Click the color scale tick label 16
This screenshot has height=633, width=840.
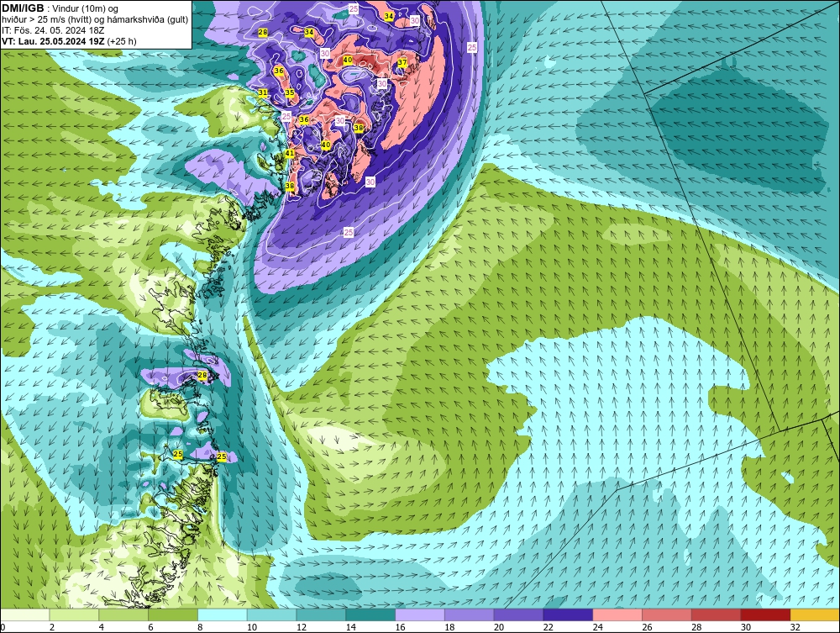pyautogui.click(x=400, y=626)
